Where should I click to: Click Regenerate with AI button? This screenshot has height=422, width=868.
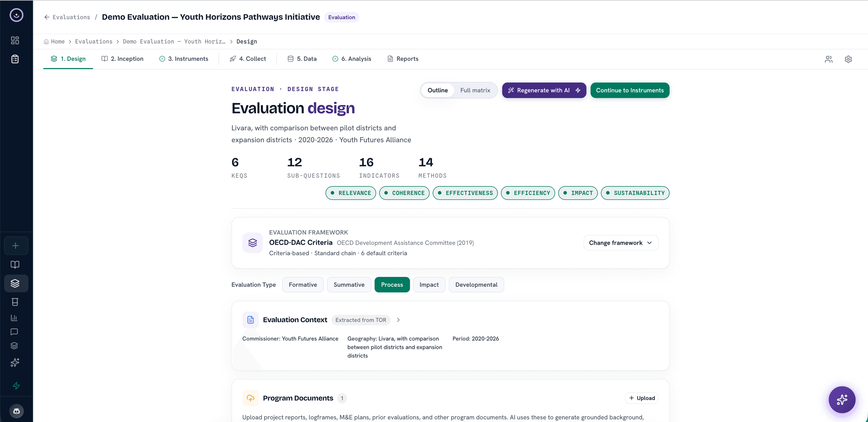click(x=544, y=90)
